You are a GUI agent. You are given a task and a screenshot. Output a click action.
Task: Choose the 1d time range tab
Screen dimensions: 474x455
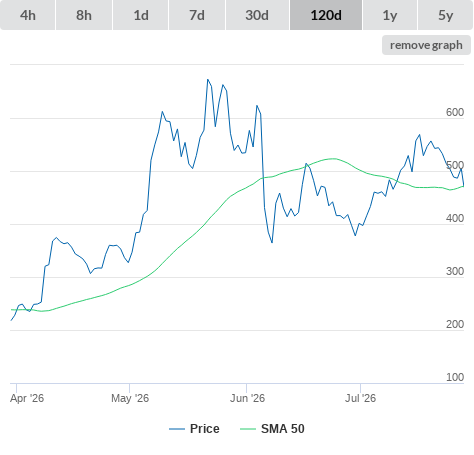141,15
